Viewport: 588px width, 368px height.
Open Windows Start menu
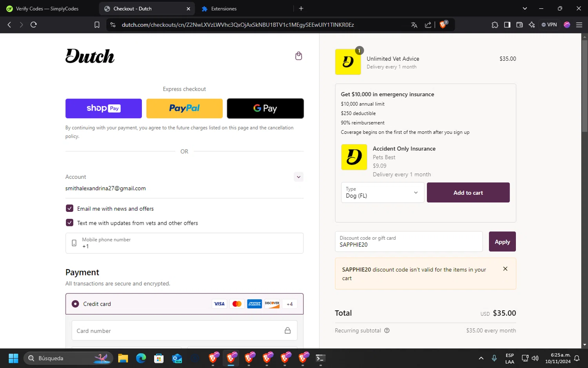click(x=13, y=358)
